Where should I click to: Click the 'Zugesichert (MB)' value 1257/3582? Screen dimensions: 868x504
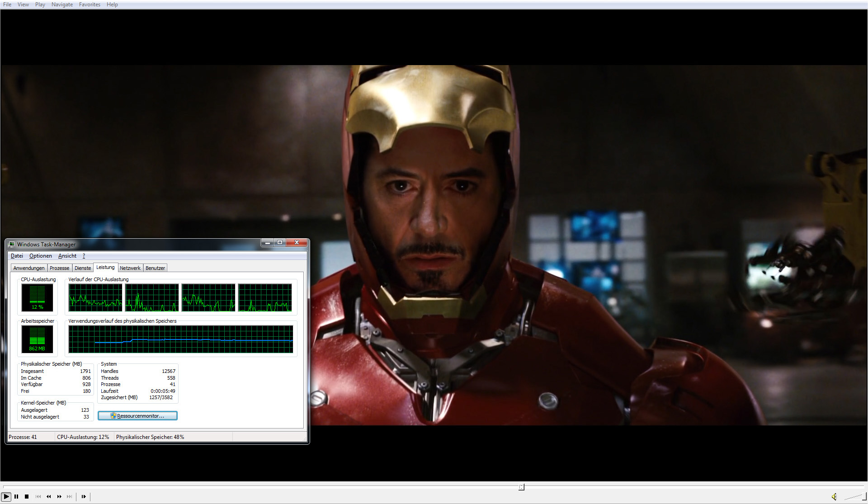161,397
